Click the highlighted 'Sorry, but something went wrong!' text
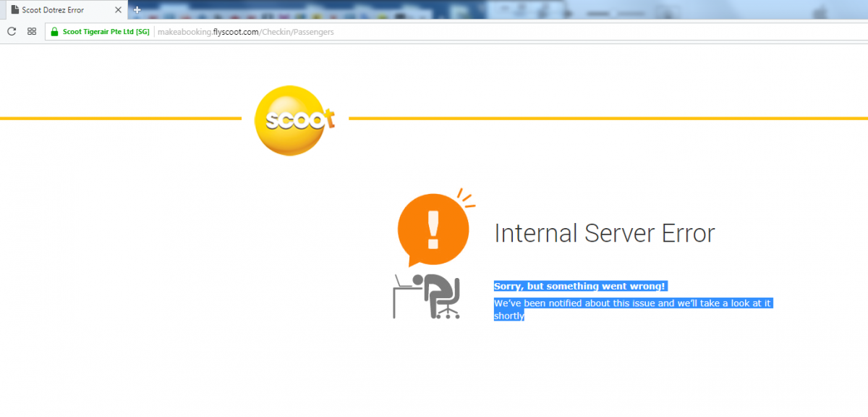Image resolution: width=868 pixels, height=417 pixels. [579, 286]
